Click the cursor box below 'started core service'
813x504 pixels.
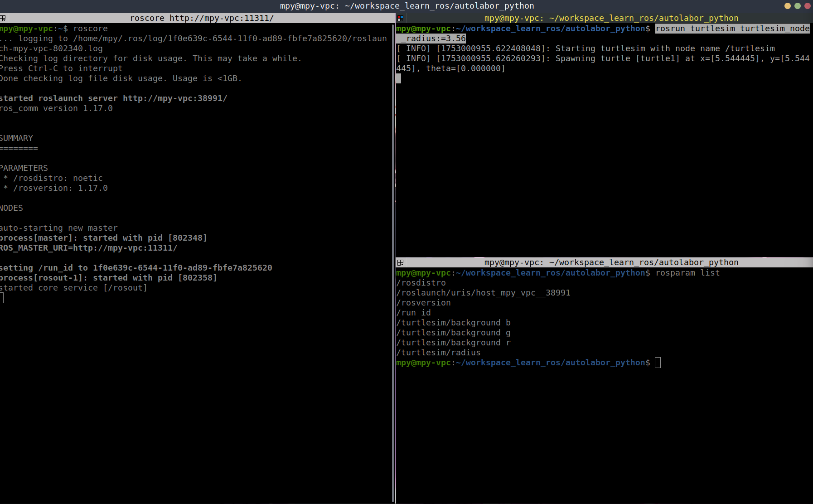tap(2, 298)
